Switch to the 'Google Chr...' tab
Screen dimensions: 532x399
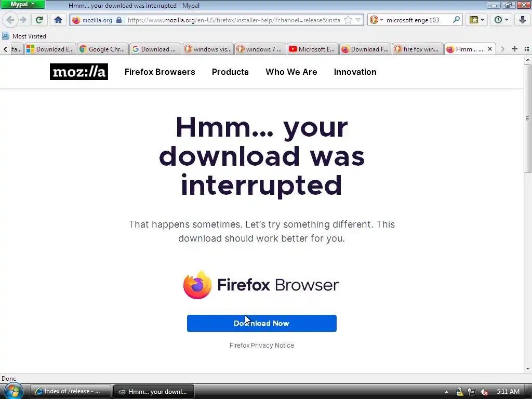(103, 49)
